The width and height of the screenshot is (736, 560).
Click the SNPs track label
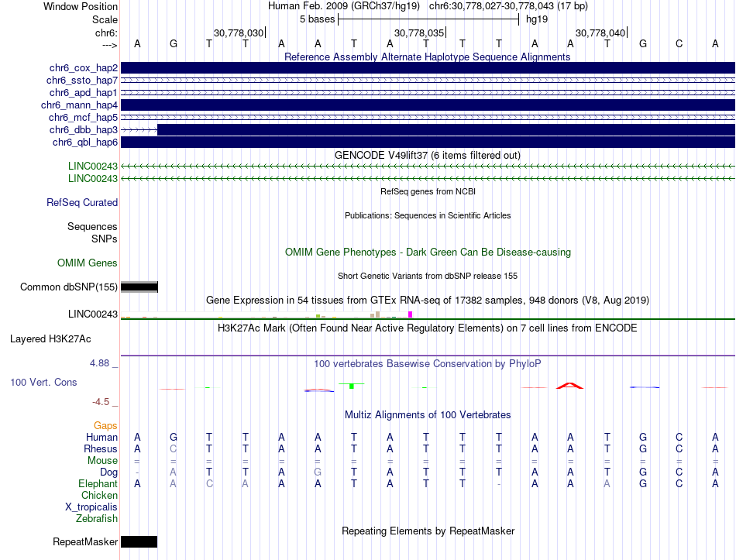105,239
